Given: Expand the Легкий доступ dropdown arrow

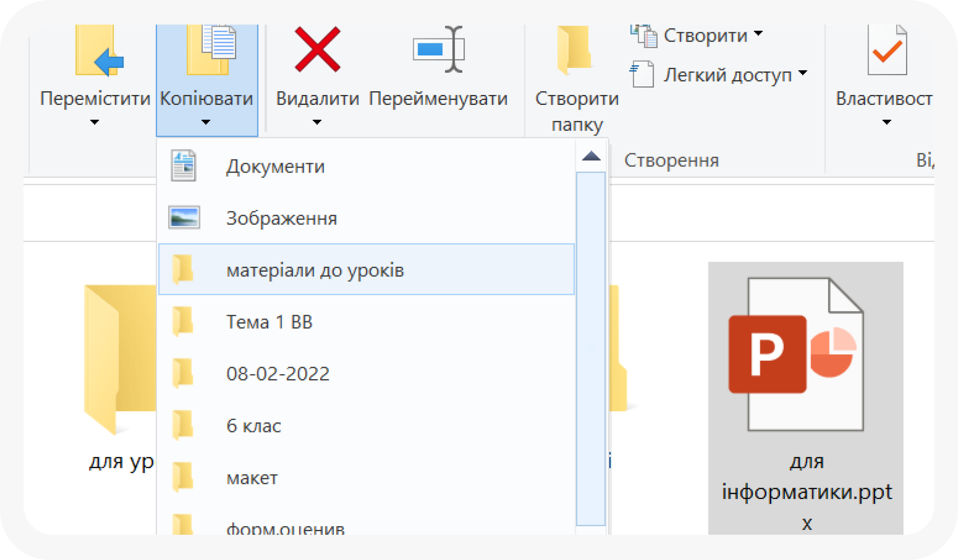Looking at the screenshot, I should point(802,73).
